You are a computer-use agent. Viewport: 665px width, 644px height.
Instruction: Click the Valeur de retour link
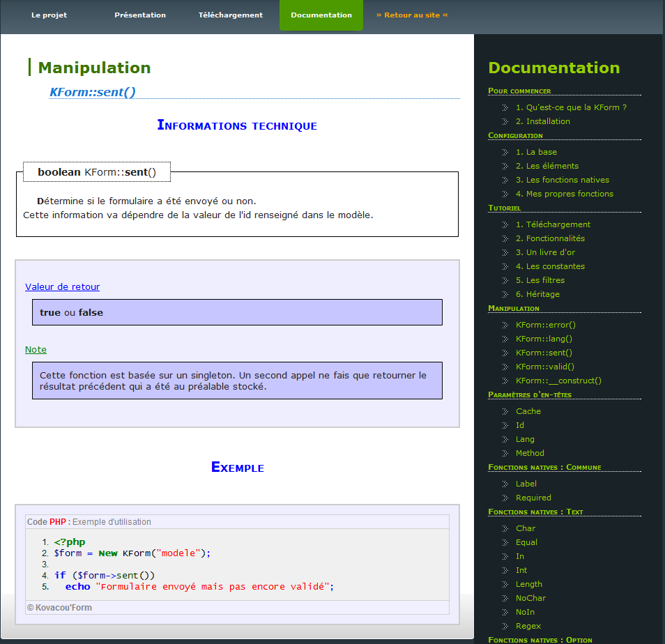(x=62, y=287)
